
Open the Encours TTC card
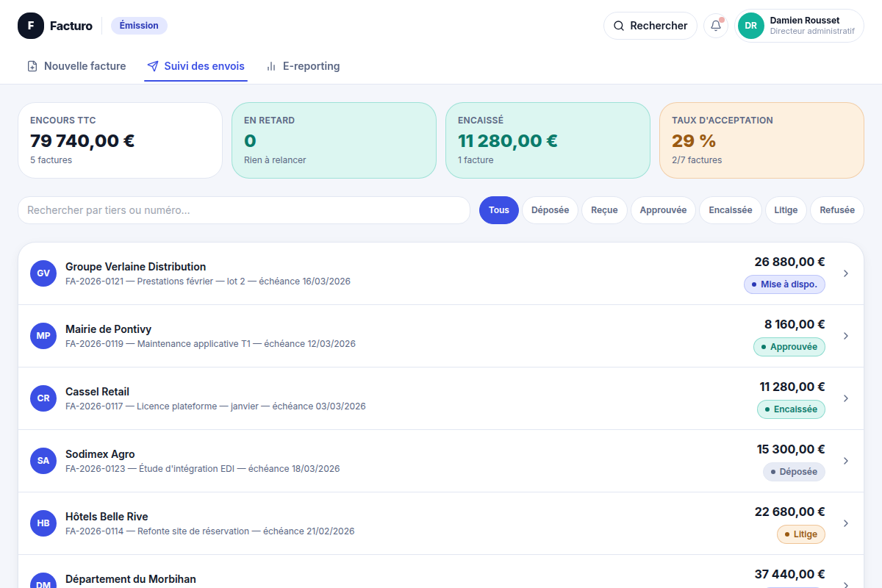120,140
